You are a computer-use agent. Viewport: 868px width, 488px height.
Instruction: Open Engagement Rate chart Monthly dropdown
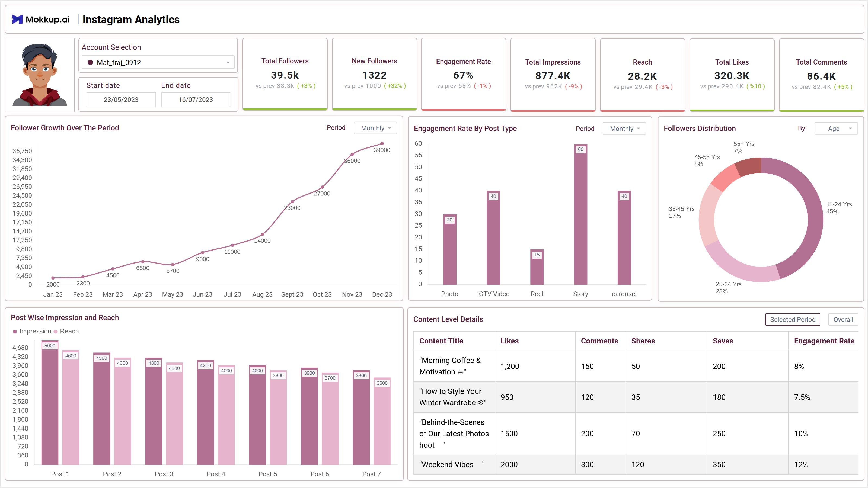[x=624, y=129]
